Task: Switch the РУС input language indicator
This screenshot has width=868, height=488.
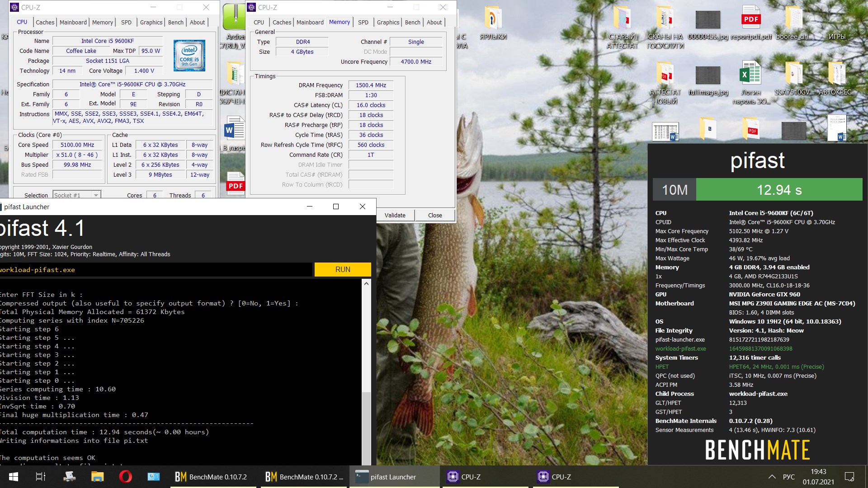Action: 788,477
